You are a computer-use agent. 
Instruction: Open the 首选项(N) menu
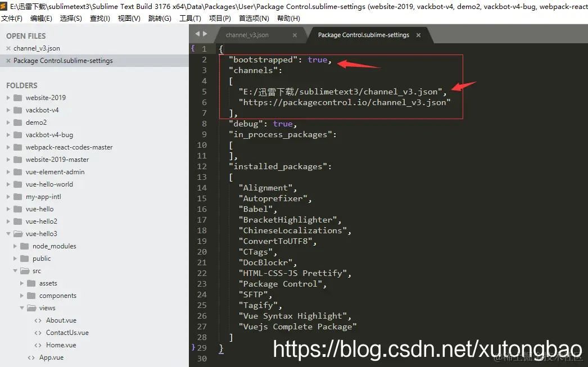point(254,19)
